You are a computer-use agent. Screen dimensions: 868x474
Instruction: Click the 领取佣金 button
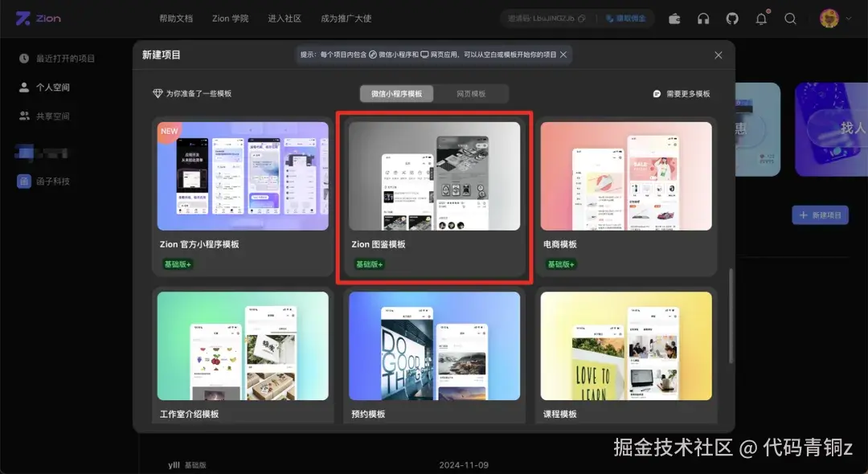(x=626, y=18)
